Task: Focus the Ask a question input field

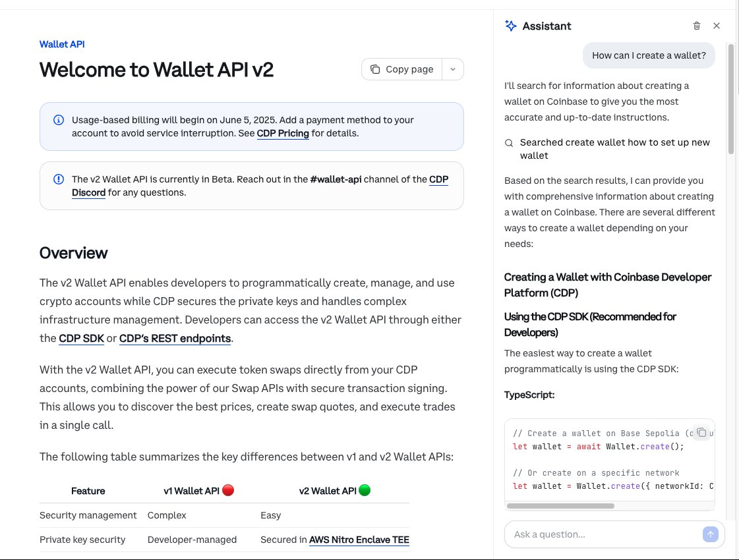Action: [603, 534]
